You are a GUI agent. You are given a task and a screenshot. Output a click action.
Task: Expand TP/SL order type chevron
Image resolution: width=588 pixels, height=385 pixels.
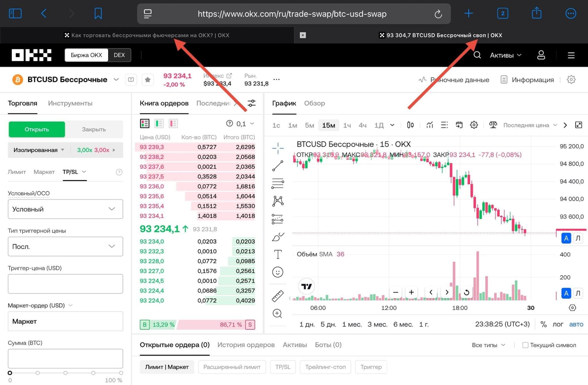point(84,172)
